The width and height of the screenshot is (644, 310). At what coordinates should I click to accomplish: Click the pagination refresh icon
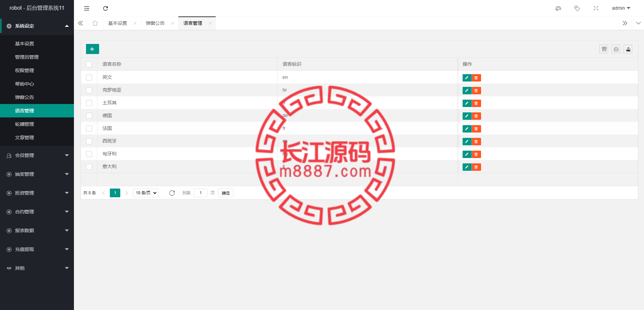point(172,193)
